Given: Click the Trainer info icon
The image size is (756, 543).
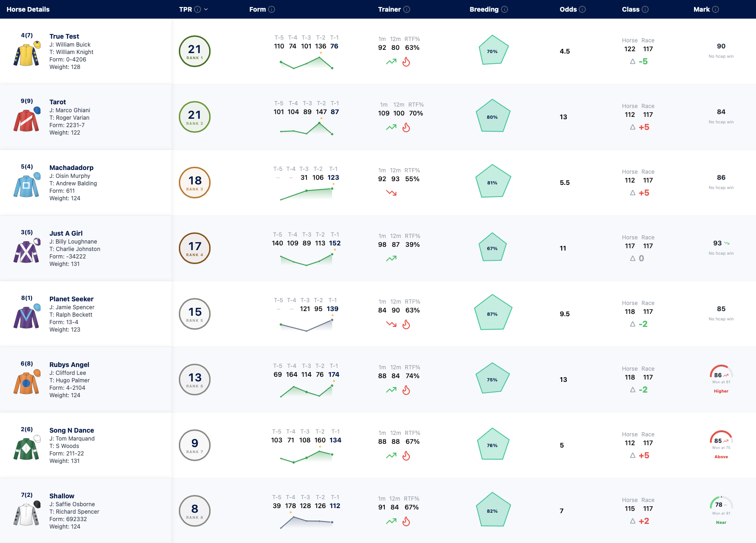Looking at the screenshot, I should (x=407, y=9).
